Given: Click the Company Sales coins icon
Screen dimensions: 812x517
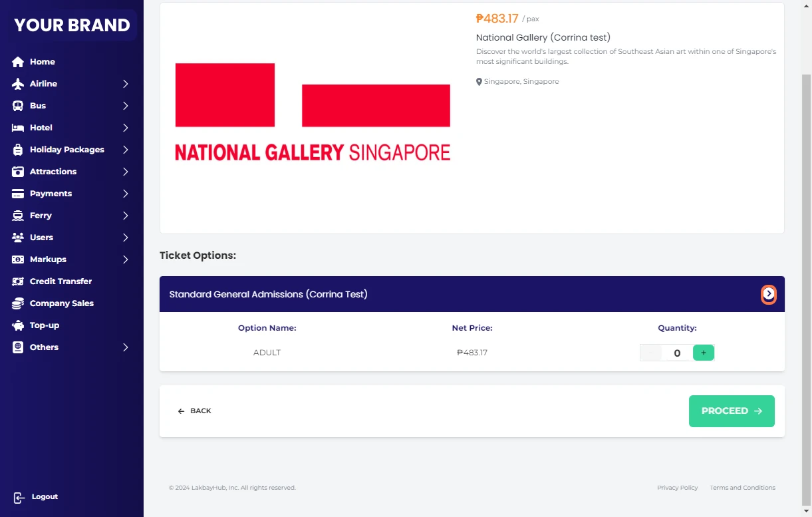Looking at the screenshot, I should [x=18, y=303].
